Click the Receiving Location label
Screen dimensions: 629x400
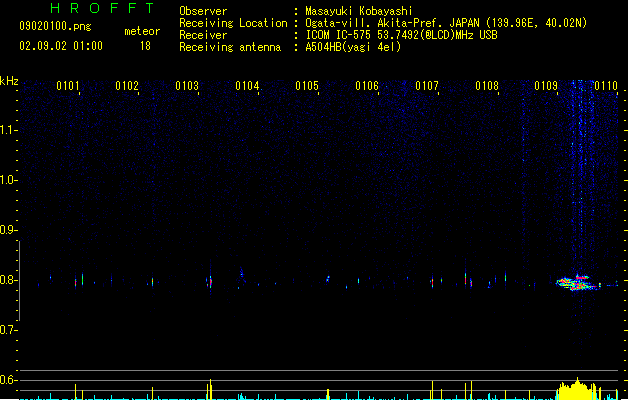pos(233,23)
